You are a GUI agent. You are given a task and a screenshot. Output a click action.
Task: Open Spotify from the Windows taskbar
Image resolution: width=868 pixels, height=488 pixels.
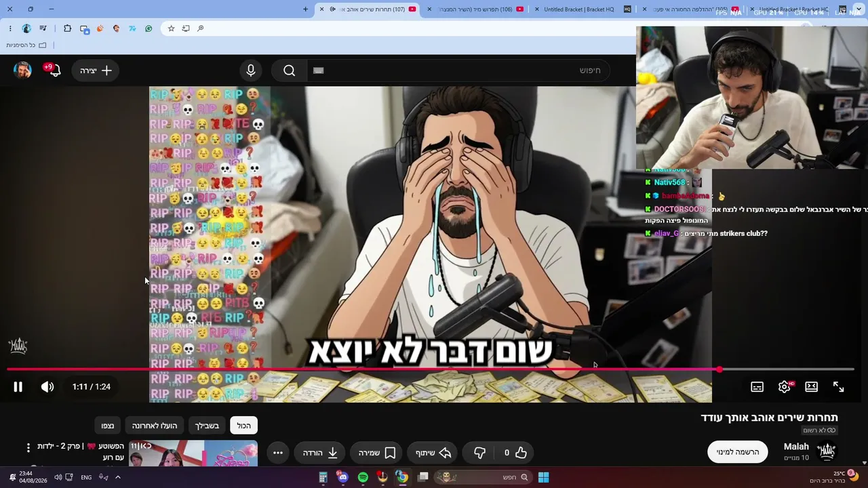coord(363,477)
